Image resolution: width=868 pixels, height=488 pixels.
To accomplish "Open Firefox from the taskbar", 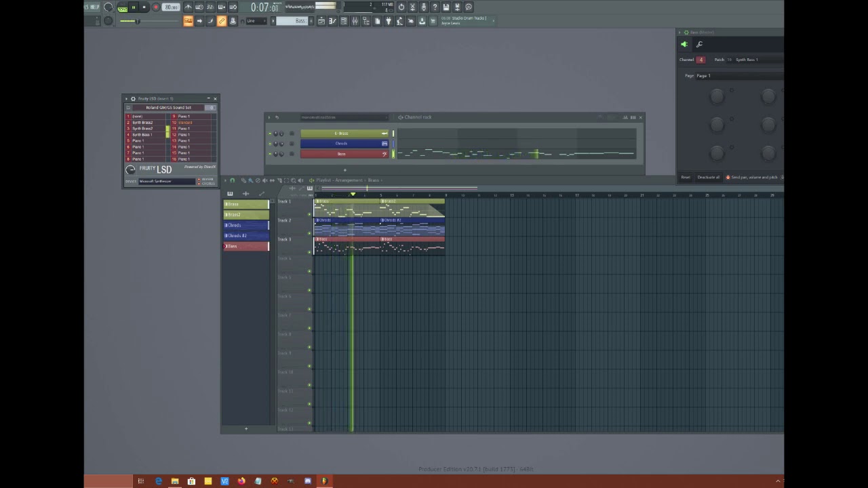I will pyautogui.click(x=241, y=481).
